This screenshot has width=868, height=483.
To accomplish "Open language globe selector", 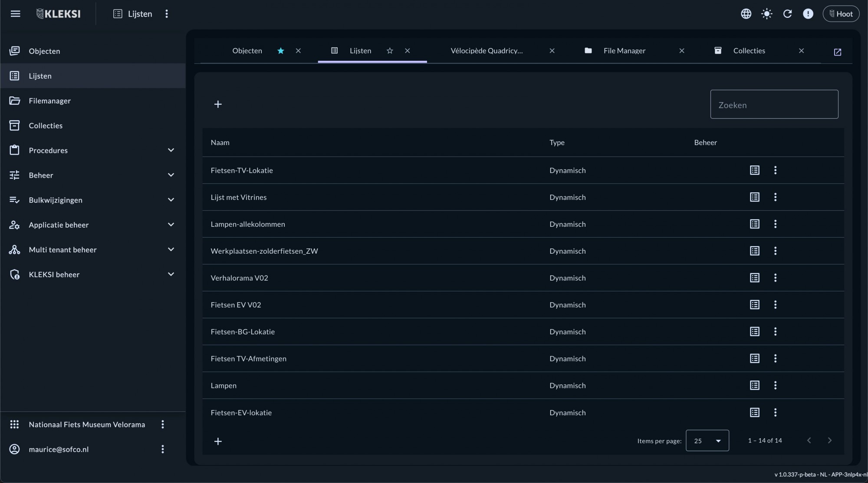I will click(x=746, y=14).
